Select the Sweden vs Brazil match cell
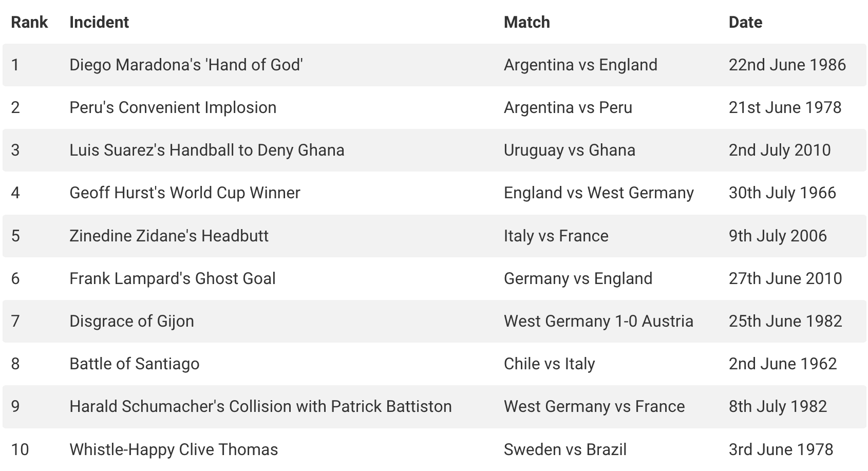Screen dimensions: 868x471 click(565, 449)
